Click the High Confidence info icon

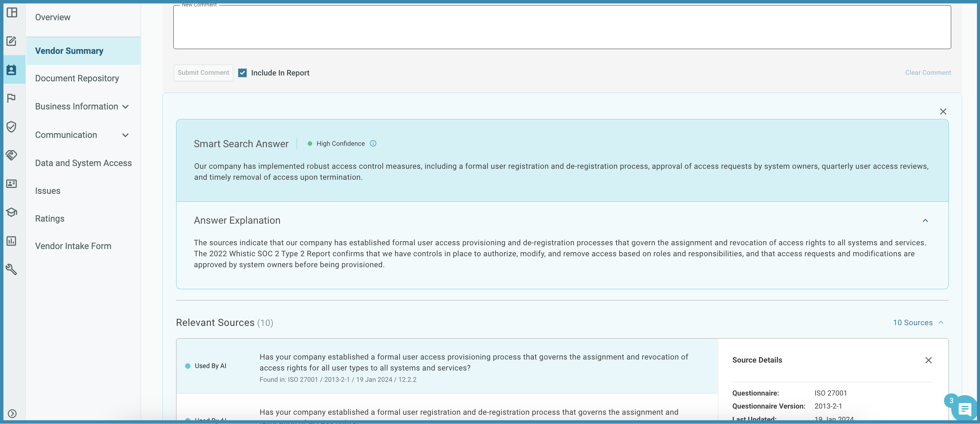pos(373,144)
